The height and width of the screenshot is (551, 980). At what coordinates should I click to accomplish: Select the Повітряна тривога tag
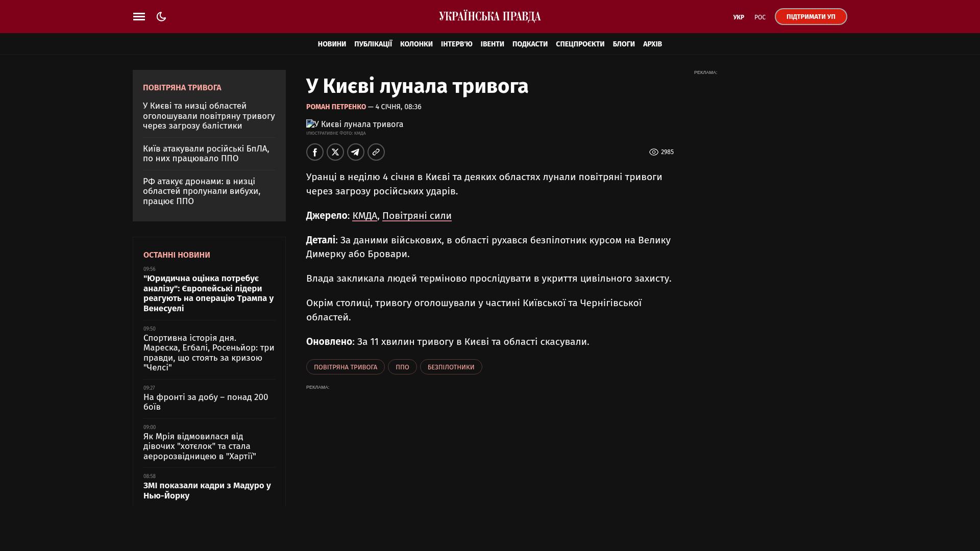[346, 367]
